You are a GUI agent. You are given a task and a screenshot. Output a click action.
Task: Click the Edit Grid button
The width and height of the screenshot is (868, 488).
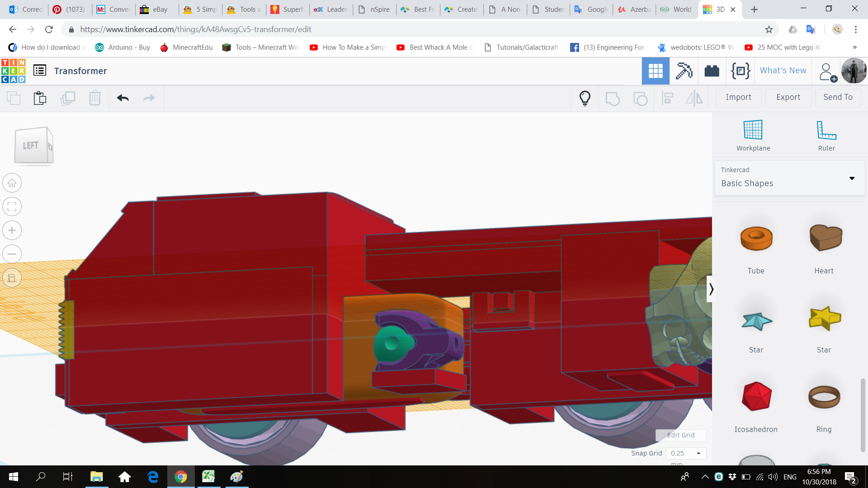click(x=680, y=435)
